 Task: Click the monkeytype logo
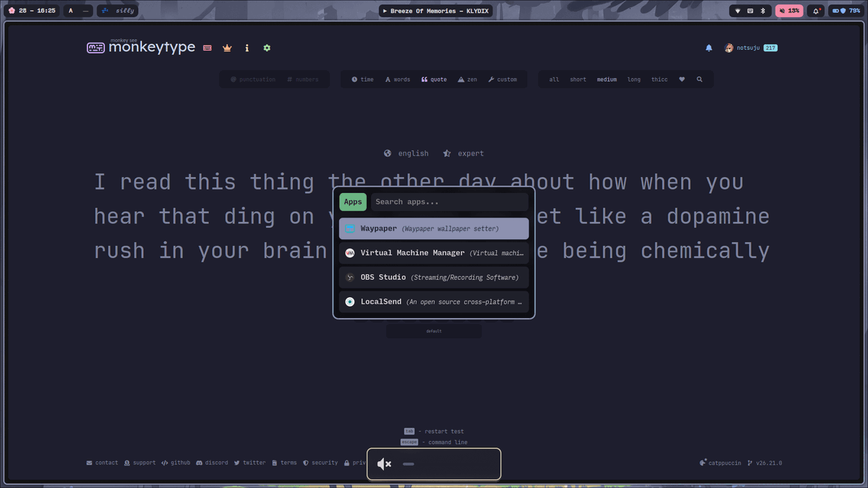click(x=141, y=47)
